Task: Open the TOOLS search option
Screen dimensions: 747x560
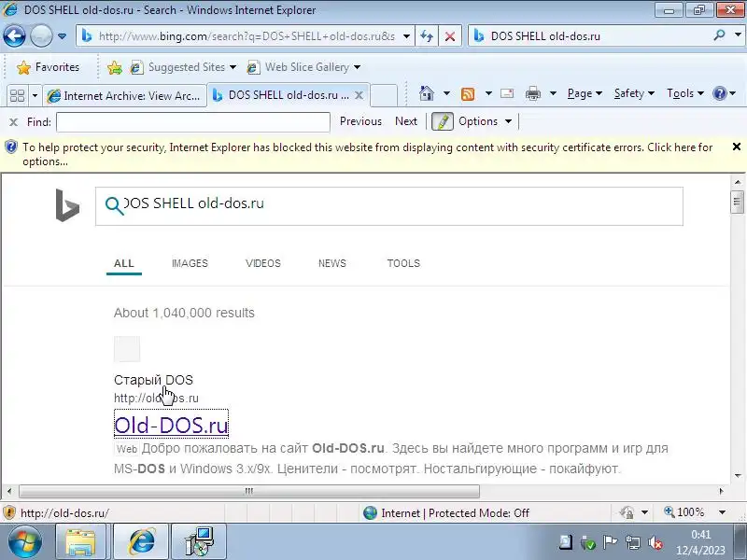Action: point(403,263)
